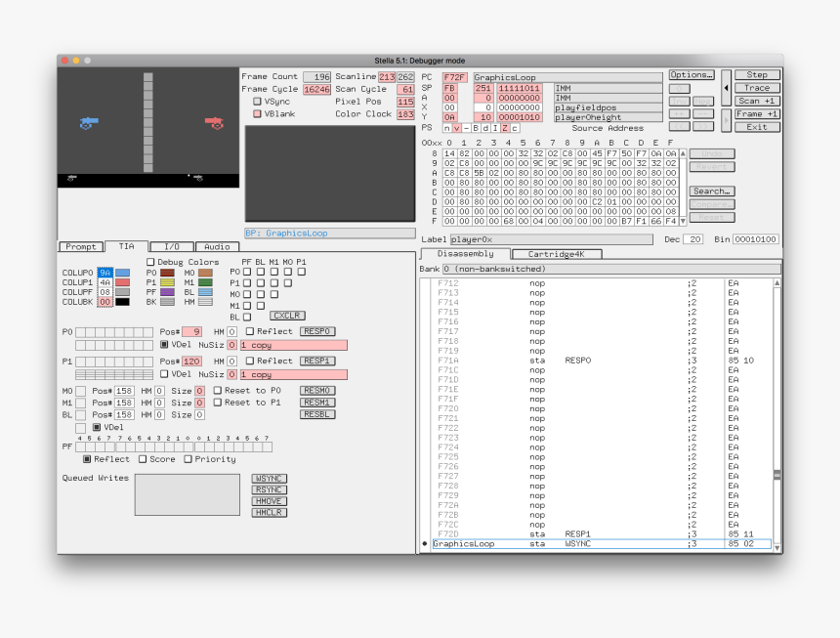Screen dimensions: 840x638
Task: Click the << shift-left button
Action: pos(680,125)
